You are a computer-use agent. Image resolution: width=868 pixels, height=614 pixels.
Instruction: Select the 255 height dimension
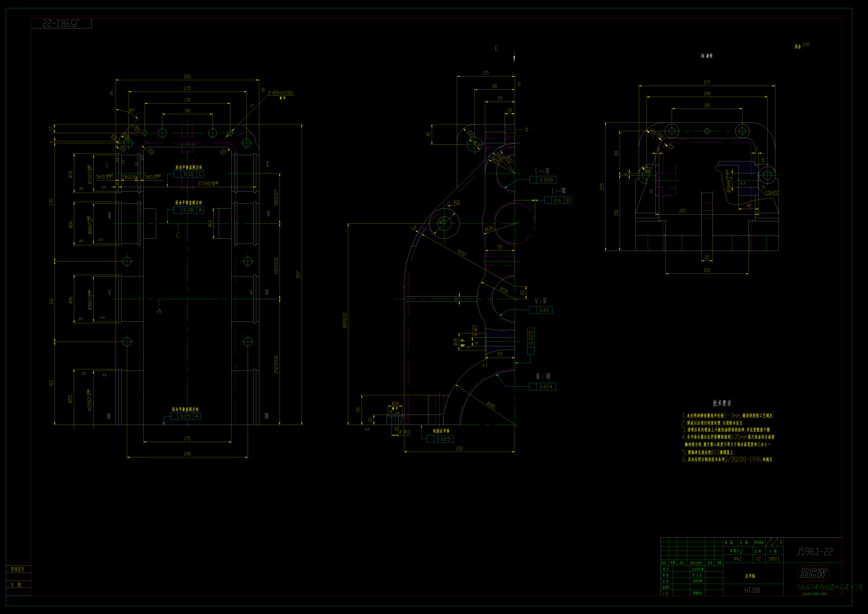coord(602,187)
